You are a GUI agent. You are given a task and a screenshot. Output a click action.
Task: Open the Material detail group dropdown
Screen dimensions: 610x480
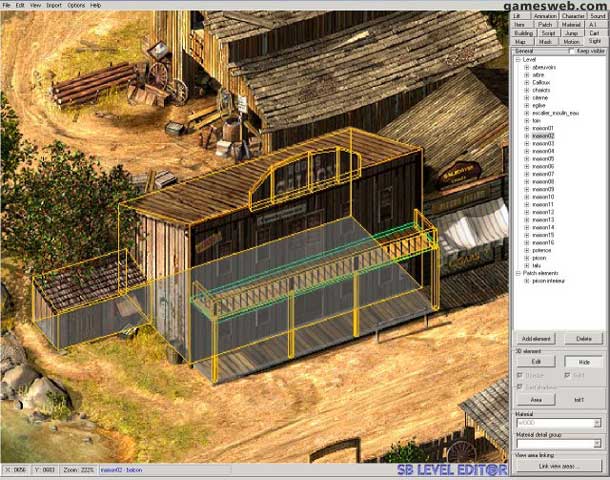(596, 443)
